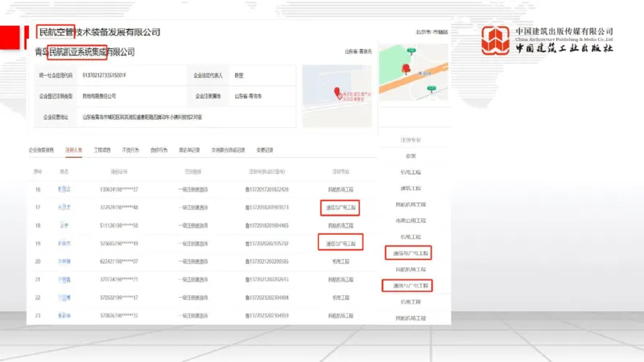Viewport: 644px width, 362px height.
Task: Click the red map pin on Qingdao company map
Action: [337, 92]
